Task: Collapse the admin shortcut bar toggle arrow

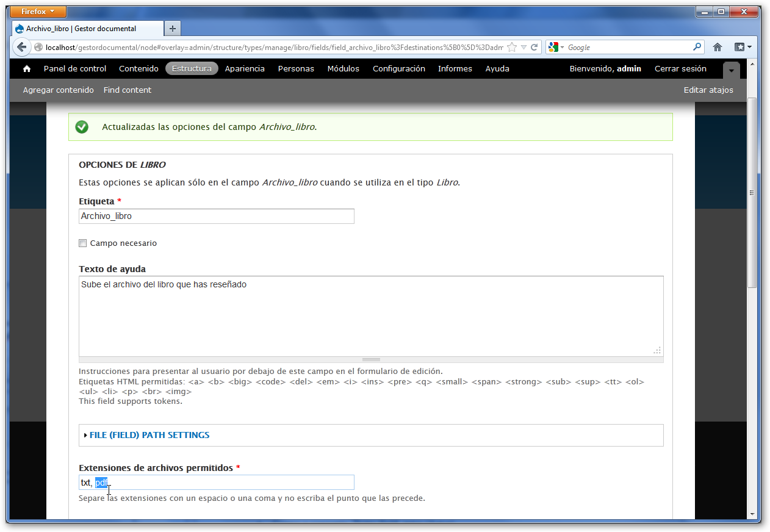Action: point(731,71)
